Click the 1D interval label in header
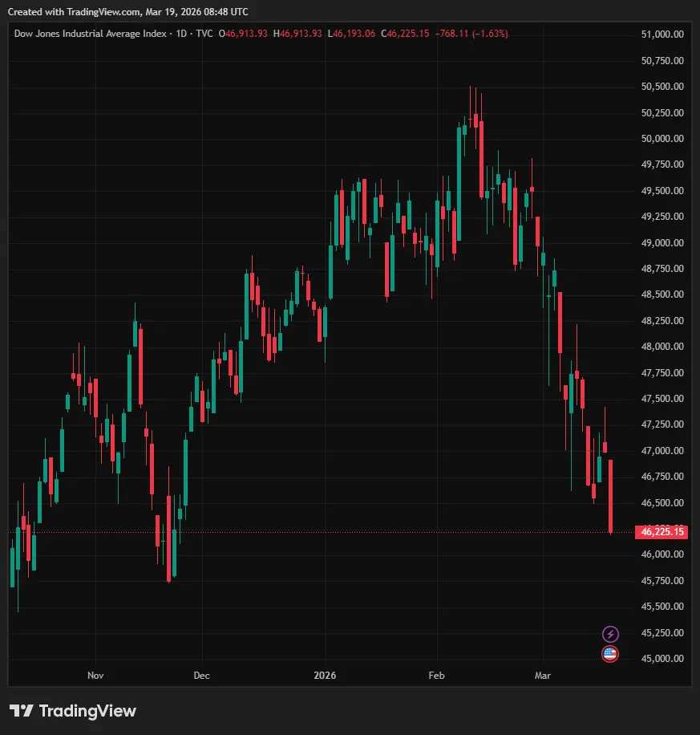The height and width of the screenshot is (735, 700). [181, 34]
